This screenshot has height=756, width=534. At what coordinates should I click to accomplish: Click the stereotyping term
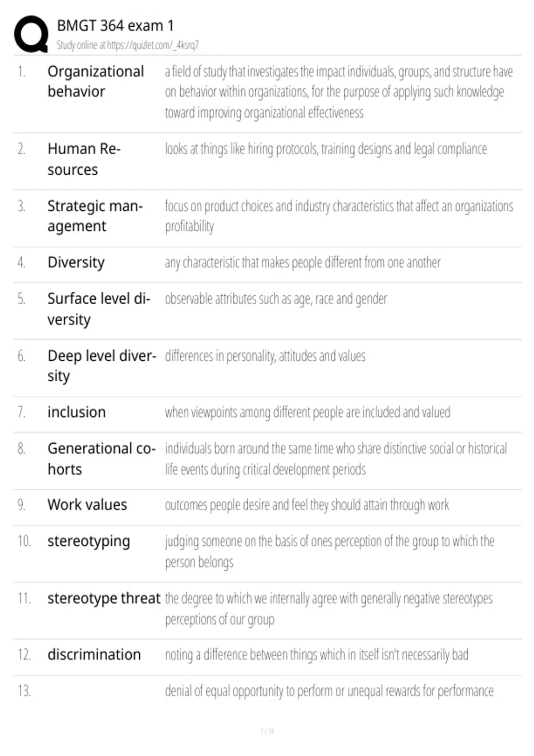pyautogui.click(x=89, y=542)
